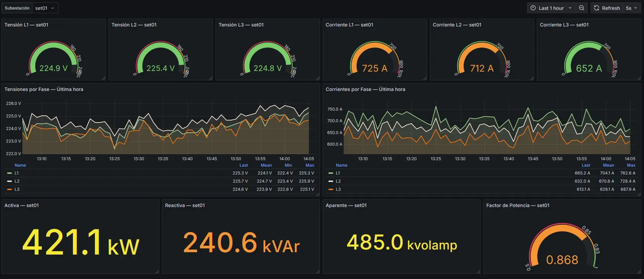Viewport: 644px width, 279px height.
Task: Expand the 5s refresh interval dropdown
Action: pos(631,8)
